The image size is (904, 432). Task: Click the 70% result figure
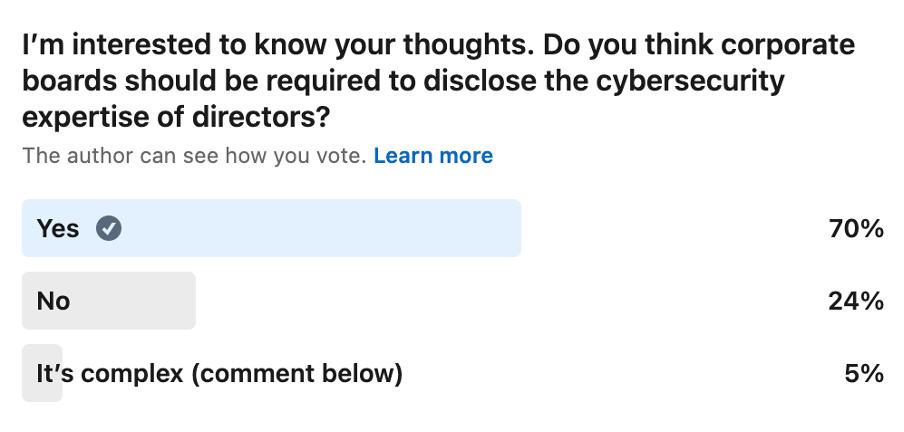pos(856,229)
